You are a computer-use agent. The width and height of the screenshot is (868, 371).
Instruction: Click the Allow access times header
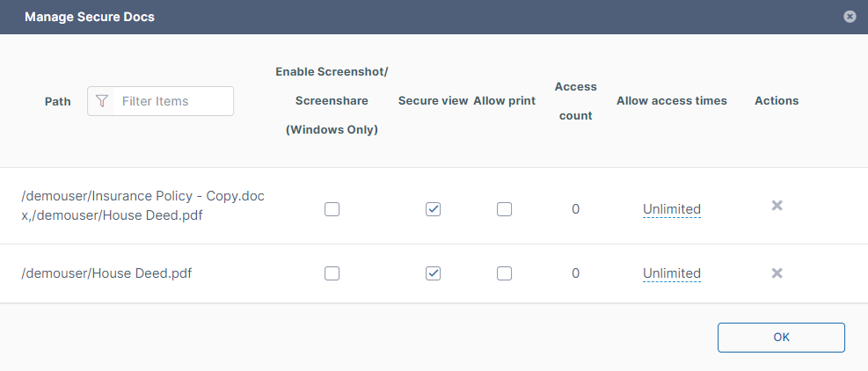tap(671, 101)
